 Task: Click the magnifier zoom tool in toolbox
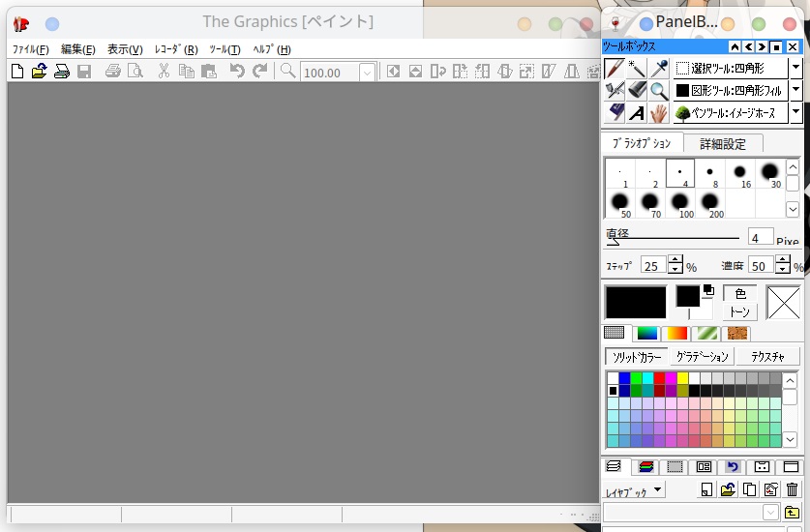click(659, 90)
